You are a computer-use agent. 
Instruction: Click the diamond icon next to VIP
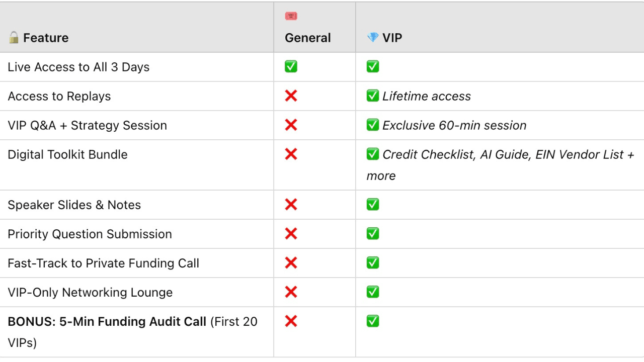point(372,38)
